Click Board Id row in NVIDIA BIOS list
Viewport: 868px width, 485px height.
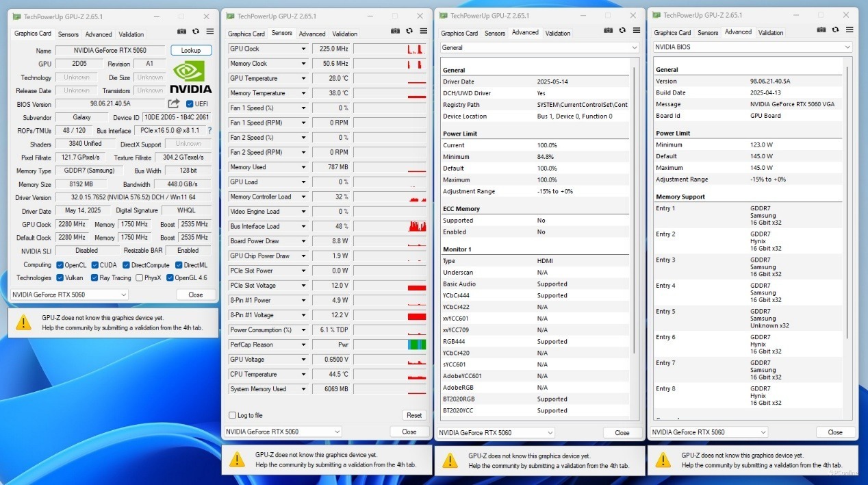(x=748, y=116)
